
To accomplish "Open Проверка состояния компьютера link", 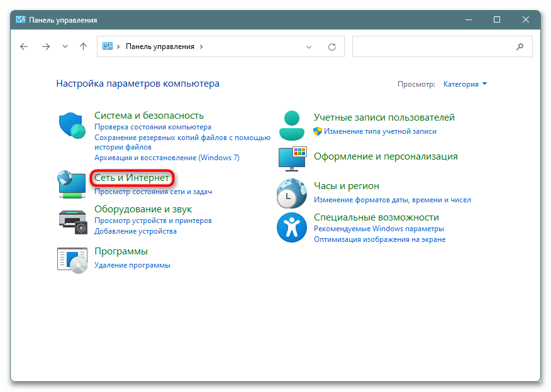I will [153, 127].
